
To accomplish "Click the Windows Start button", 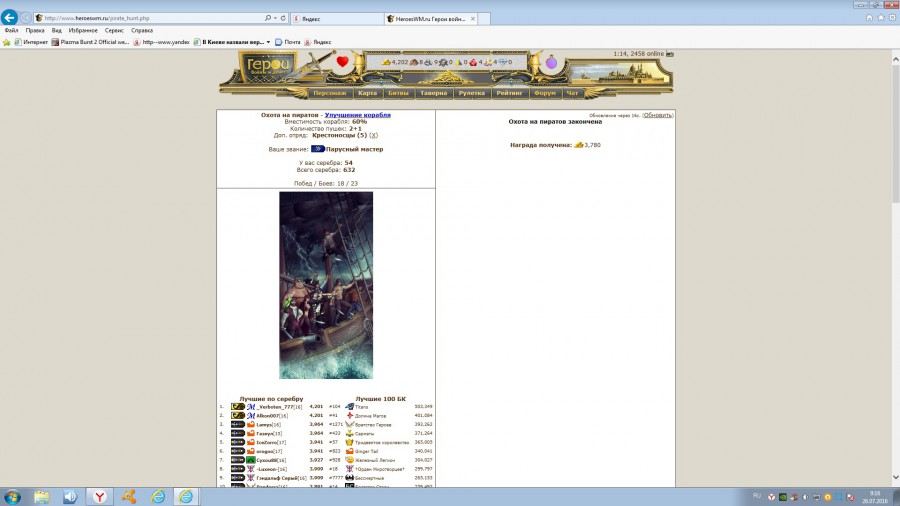I will point(12,496).
